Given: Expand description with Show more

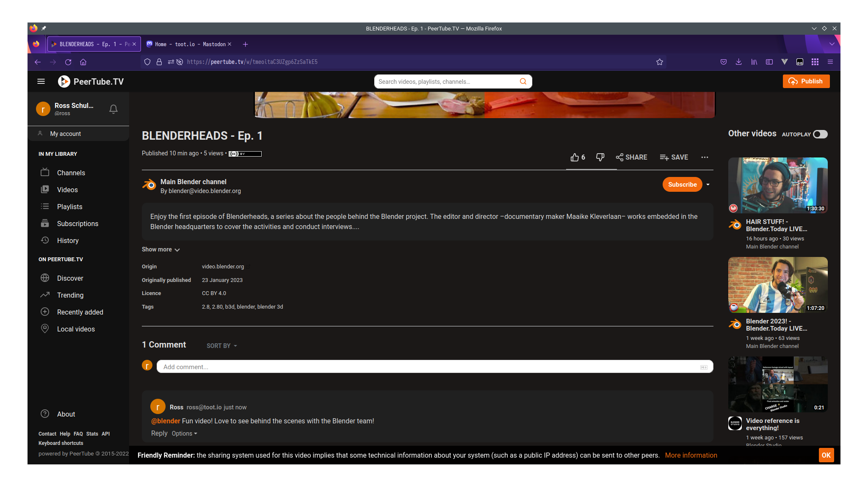Looking at the screenshot, I should pyautogui.click(x=160, y=250).
